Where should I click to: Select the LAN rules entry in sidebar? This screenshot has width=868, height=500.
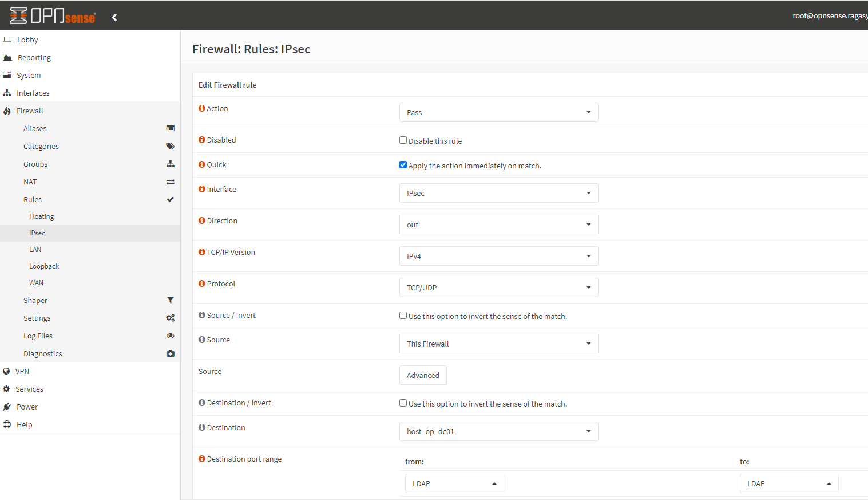[x=35, y=249]
